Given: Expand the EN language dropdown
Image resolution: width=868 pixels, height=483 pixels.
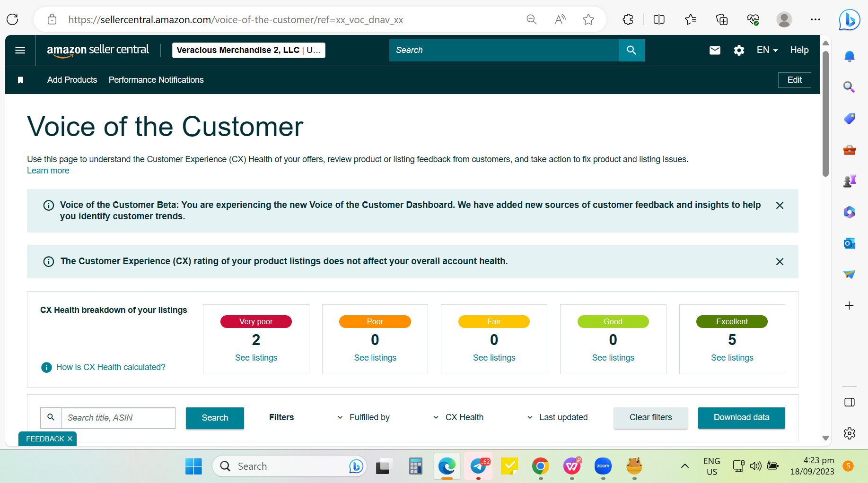Looking at the screenshot, I should [x=767, y=50].
